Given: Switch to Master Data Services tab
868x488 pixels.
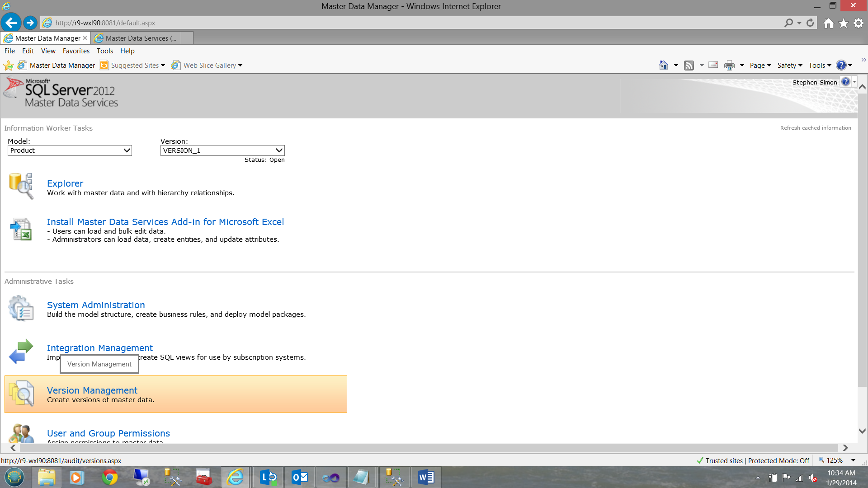Looking at the screenshot, I should tap(137, 38).
